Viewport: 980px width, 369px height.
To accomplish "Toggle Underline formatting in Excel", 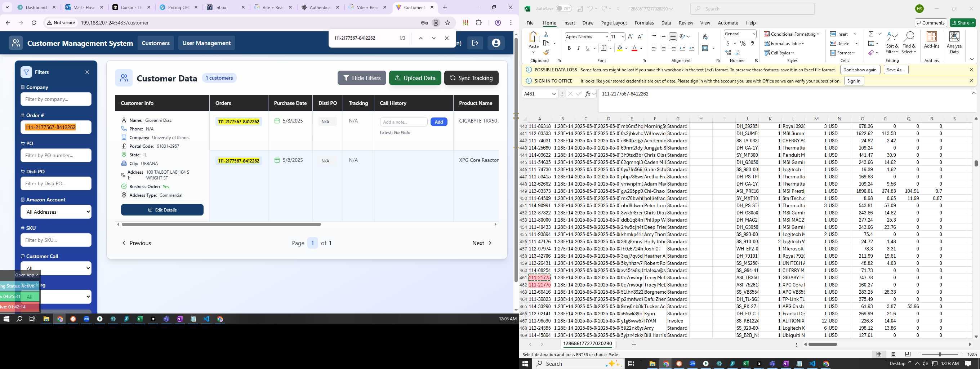I will 588,48.
